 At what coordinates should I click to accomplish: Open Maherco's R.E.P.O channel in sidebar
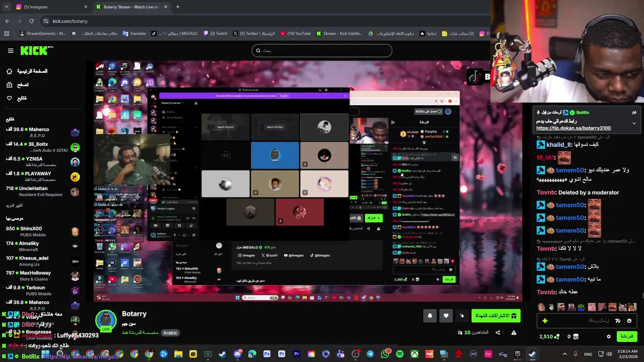pyautogui.click(x=43, y=133)
